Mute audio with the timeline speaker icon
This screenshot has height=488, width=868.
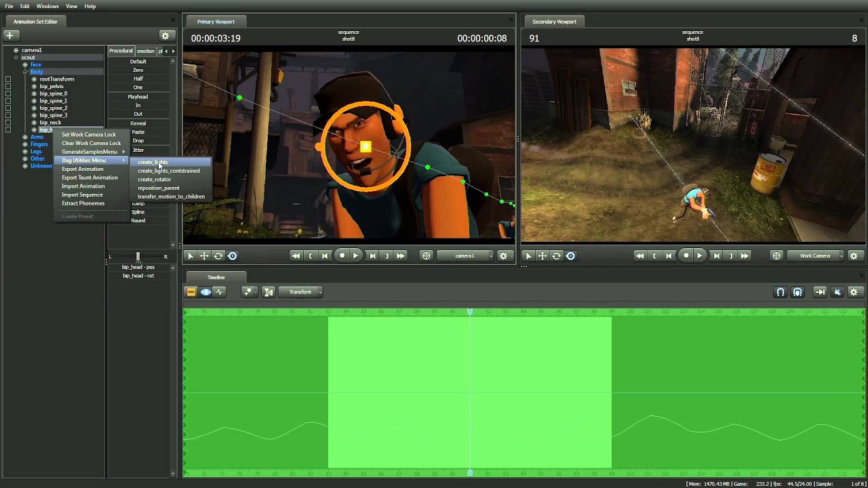pos(837,292)
